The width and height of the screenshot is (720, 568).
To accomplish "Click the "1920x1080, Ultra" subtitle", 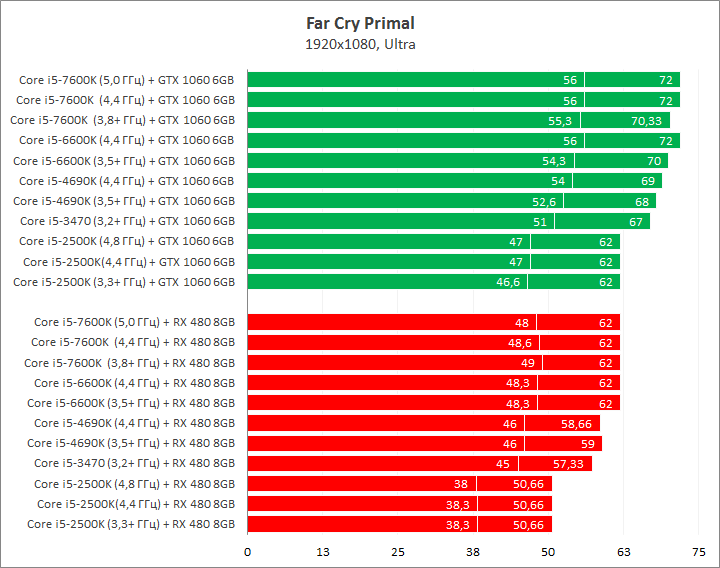I will (x=360, y=44).
